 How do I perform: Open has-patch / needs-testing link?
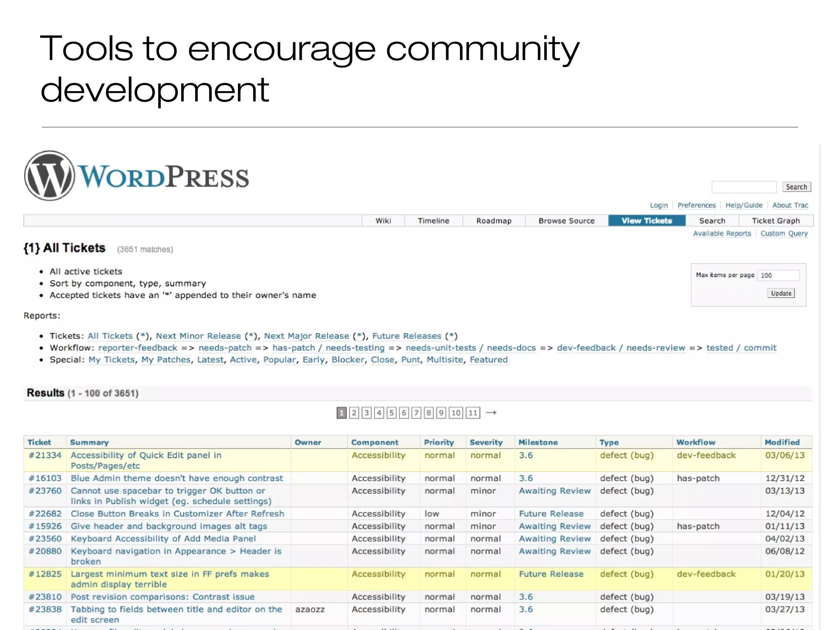[x=329, y=348]
